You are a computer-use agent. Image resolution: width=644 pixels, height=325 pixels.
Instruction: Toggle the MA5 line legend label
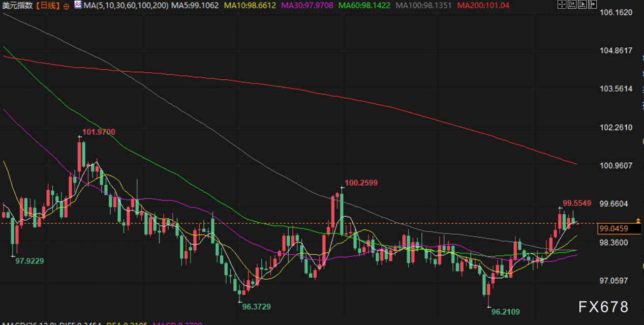click(195, 6)
